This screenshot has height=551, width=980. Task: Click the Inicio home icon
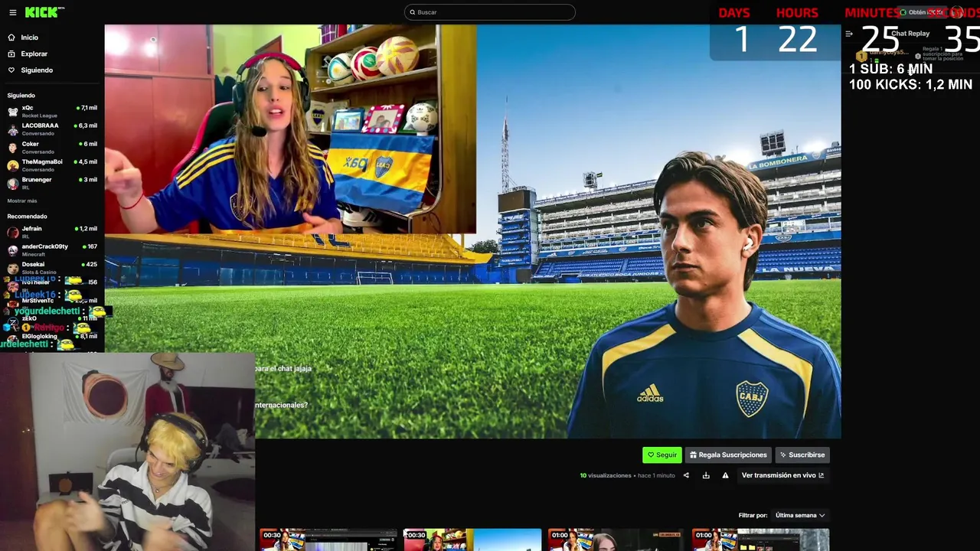click(11, 37)
